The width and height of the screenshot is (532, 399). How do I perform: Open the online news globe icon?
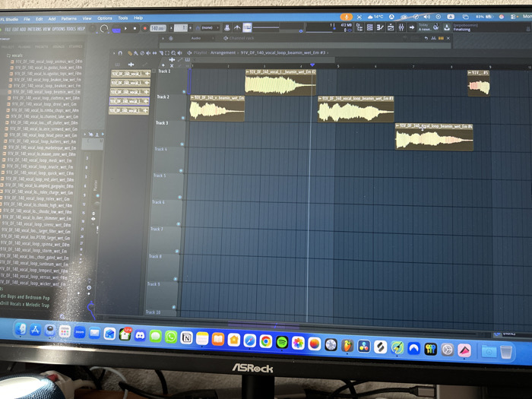(x=436, y=27)
